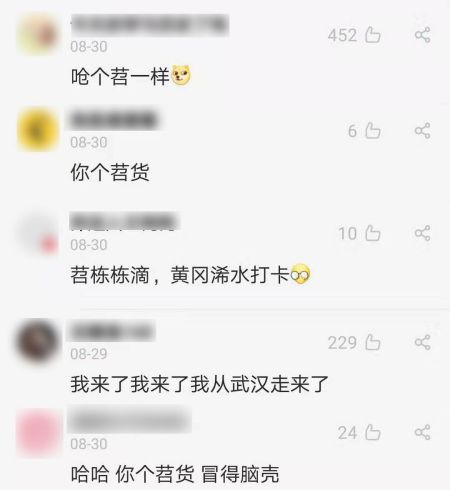Tap the blurred username of 08-29 comment
The height and width of the screenshot is (490, 450).
click(111, 331)
